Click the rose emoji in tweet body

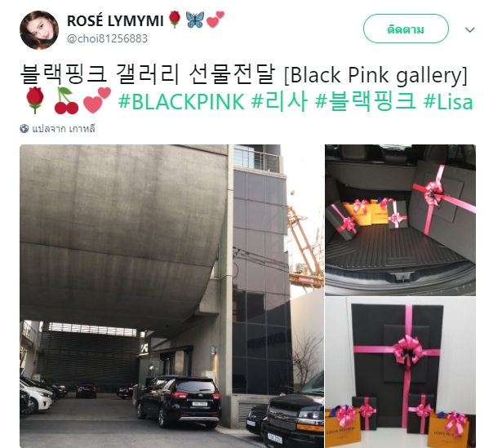pyautogui.click(x=35, y=100)
